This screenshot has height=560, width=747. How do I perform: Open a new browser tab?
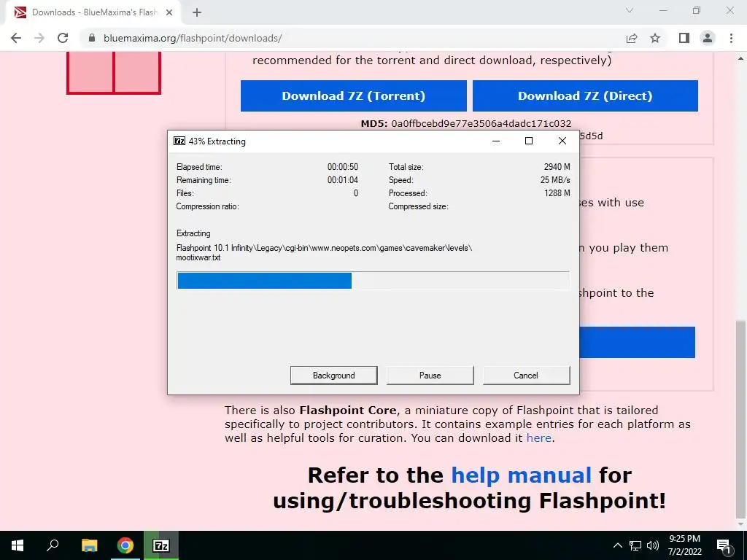tap(197, 12)
